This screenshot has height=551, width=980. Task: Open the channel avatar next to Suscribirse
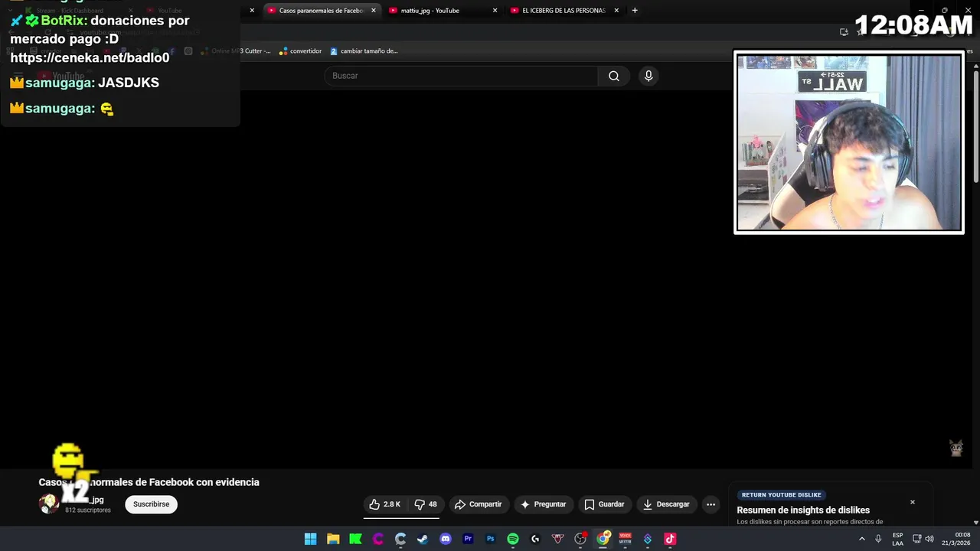(49, 504)
